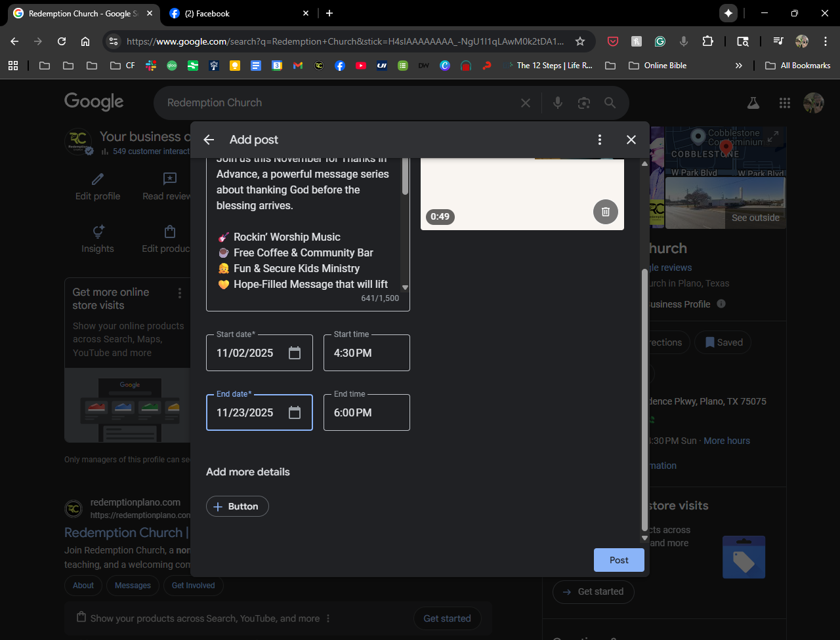Open the All Bookmarks folder
Image resolution: width=840 pixels, height=640 pixels.
click(x=798, y=66)
